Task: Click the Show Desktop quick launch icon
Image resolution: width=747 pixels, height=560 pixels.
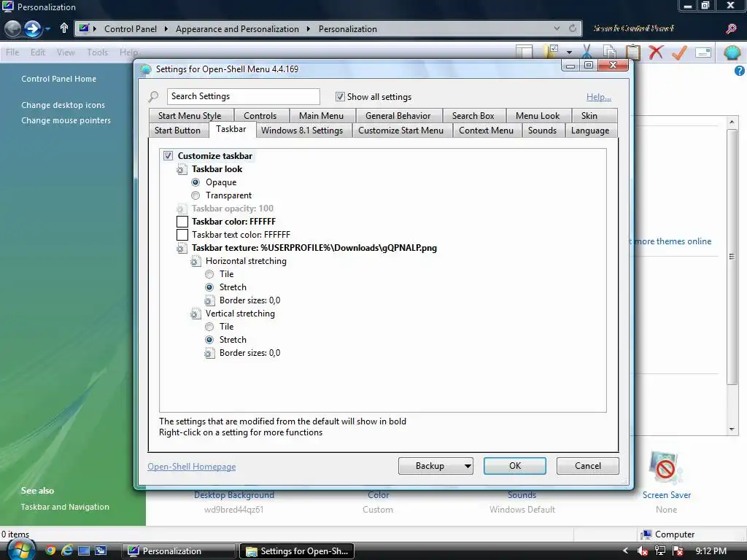Action: (84, 551)
